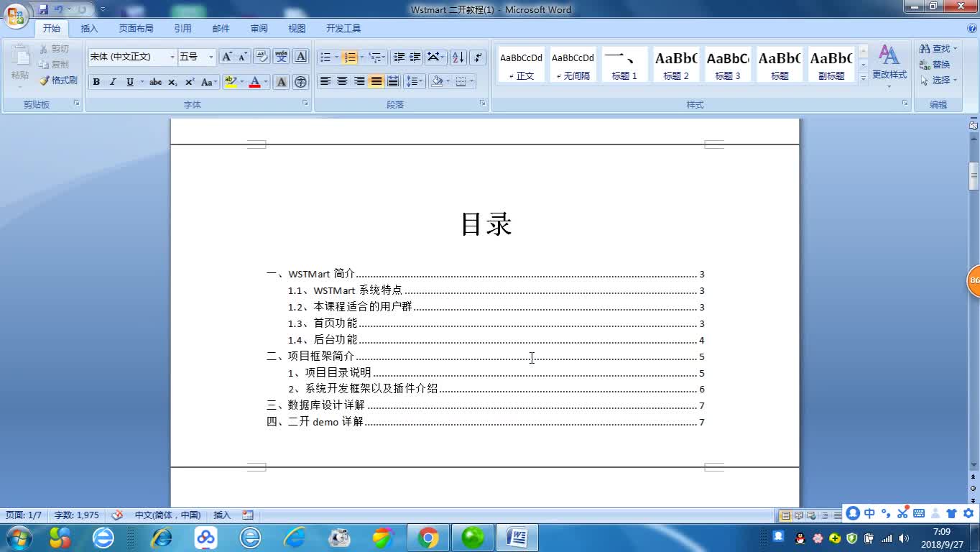The width and height of the screenshot is (980, 552).
Task: Expand the font color dropdown arrow
Action: point(266,82)
